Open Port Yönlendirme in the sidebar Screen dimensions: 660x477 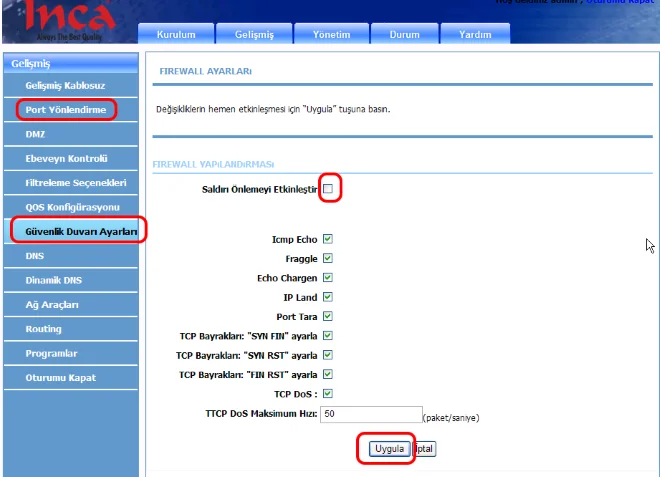pos(66,109)
